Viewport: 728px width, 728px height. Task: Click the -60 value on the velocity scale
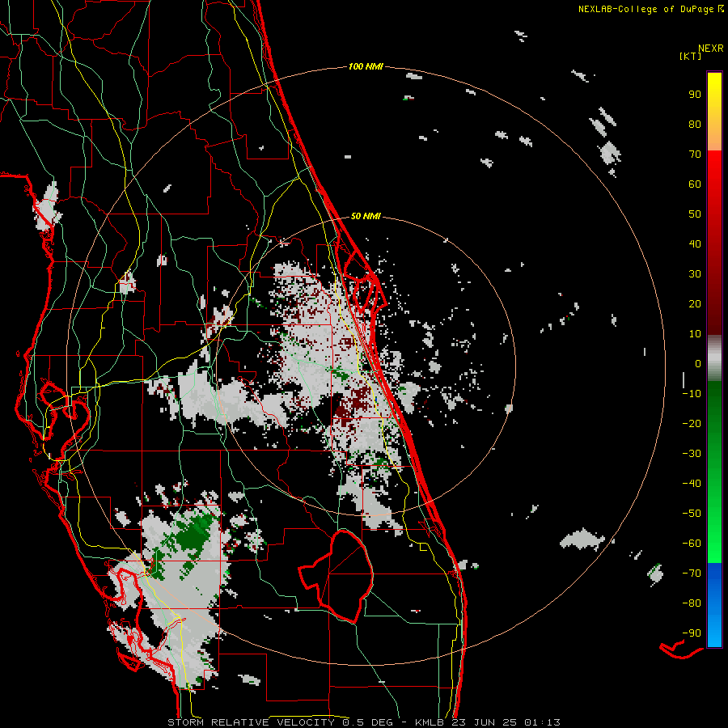[692, 544]
